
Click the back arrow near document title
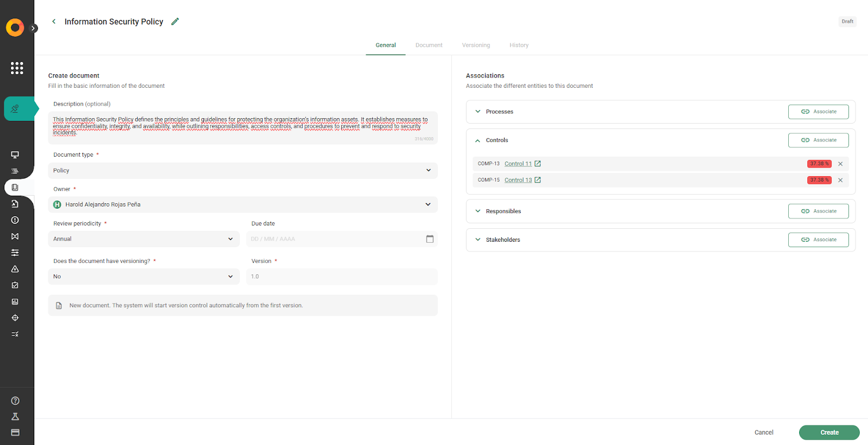tap(54, 22)
